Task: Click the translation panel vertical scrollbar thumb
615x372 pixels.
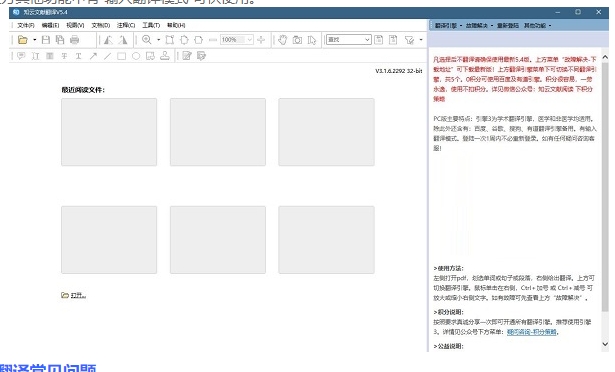Action: click(605, 186)
